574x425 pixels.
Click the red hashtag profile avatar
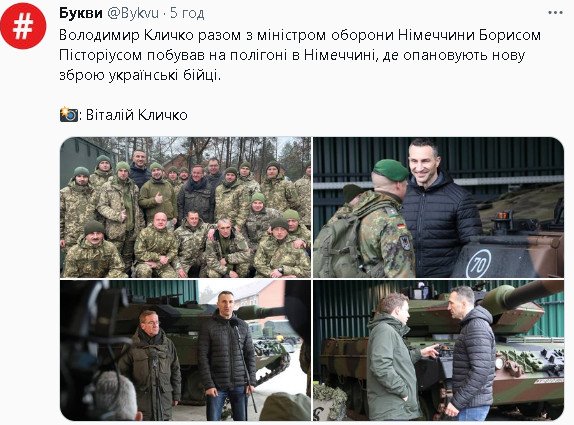tap(23, 26)
